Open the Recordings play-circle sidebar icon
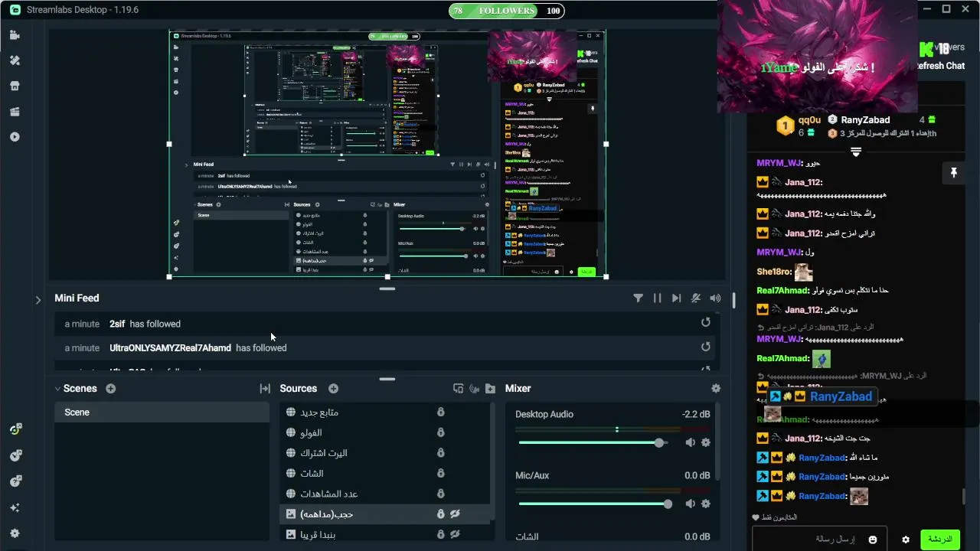Viewport: 980px width, 551px height. tap(15, 137)
